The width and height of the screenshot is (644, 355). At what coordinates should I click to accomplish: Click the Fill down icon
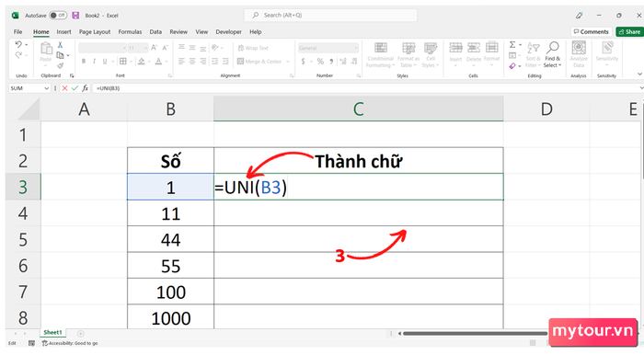[512, 55]
